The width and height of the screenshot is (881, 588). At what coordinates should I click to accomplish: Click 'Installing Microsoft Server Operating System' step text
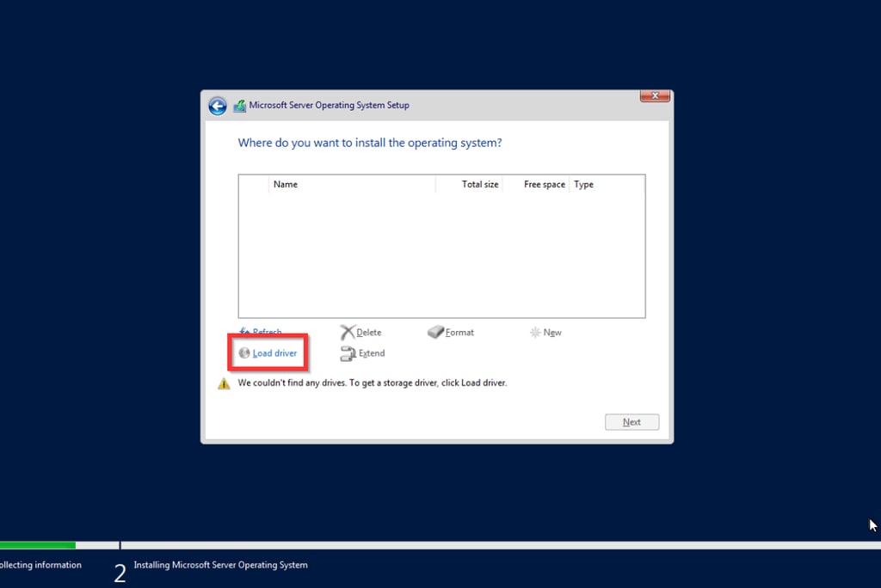pyautogui.click(x=220, y=565)
